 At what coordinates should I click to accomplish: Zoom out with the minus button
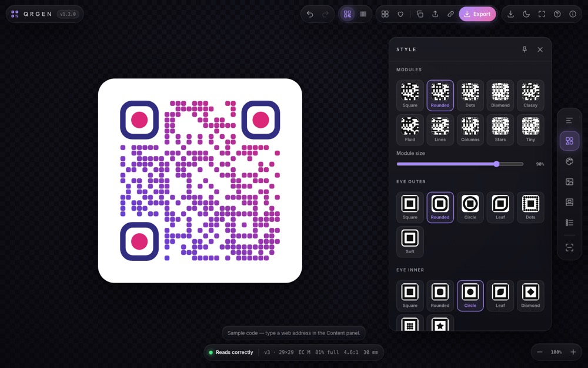pos(540,352)
